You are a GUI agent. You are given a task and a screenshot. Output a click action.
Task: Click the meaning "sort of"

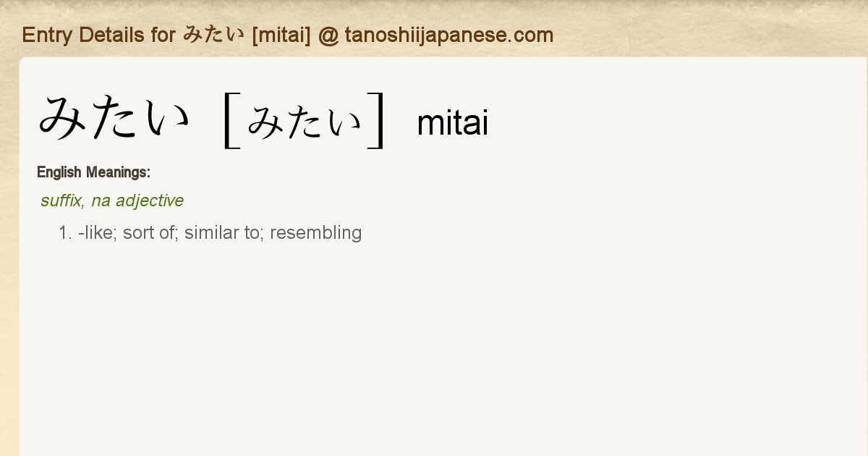(150, 233)
